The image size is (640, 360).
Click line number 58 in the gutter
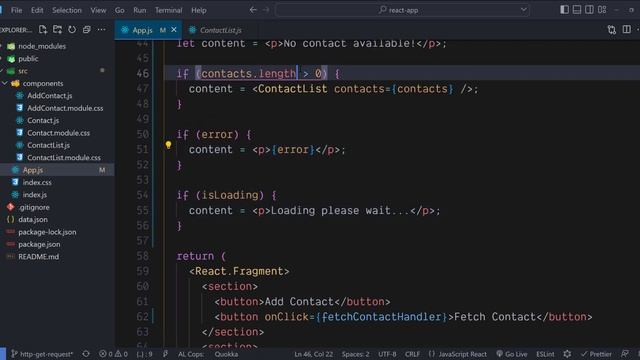click(143, 256)
